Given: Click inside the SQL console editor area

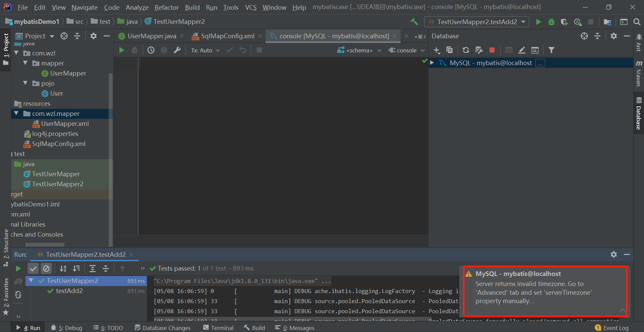Looking at the screenshot, I should coord(283,146).
